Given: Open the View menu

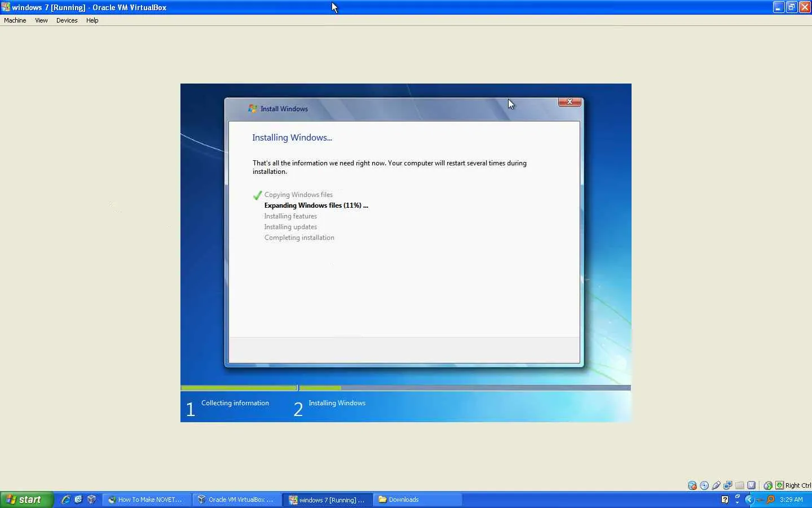Looking at the screenshot, I should [41, 20].
